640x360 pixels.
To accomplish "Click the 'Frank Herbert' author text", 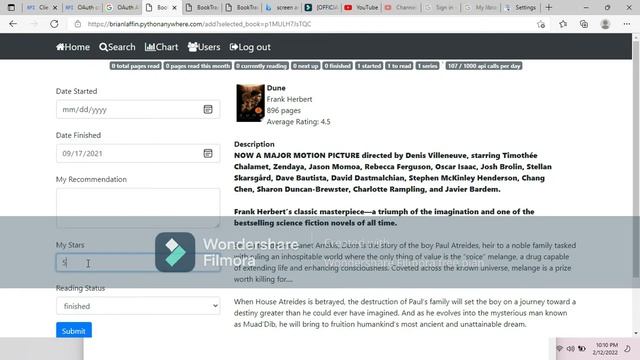I will (289, 99).
